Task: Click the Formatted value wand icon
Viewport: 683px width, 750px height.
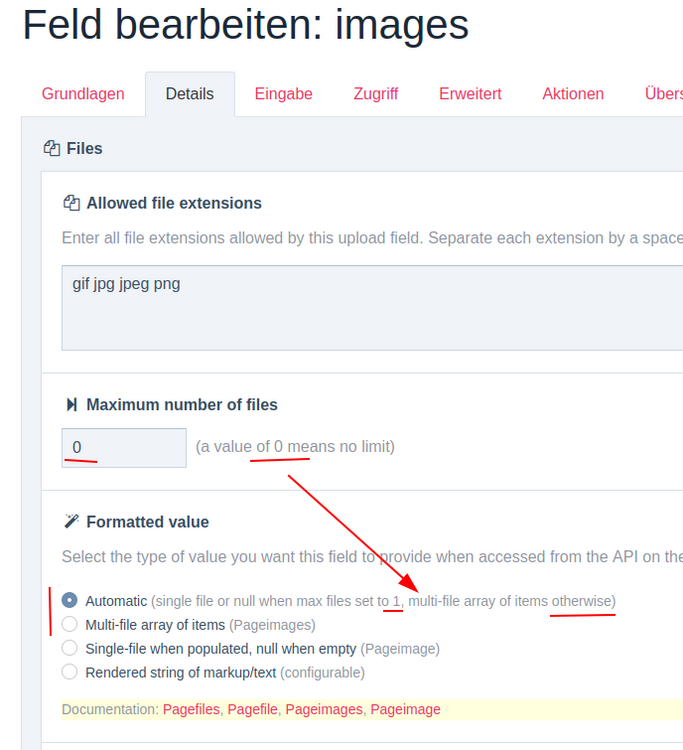Action: (x=71, y=522)
